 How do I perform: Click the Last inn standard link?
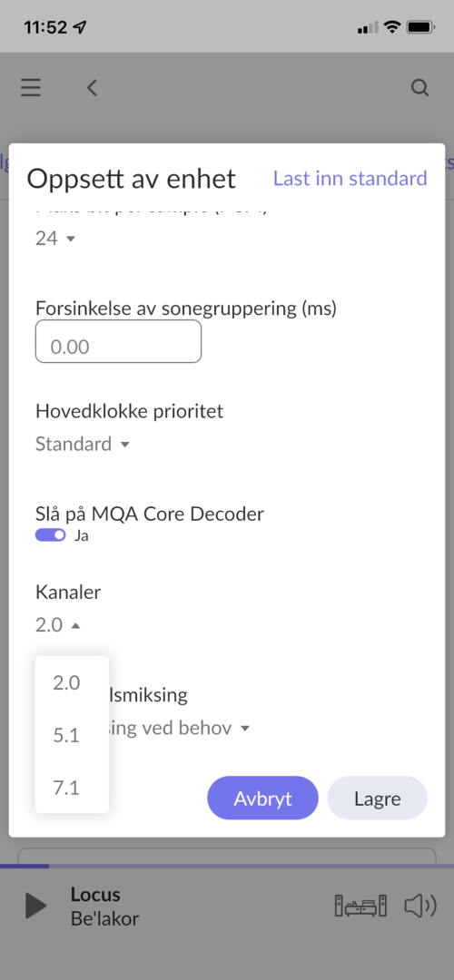pos(350,178)
